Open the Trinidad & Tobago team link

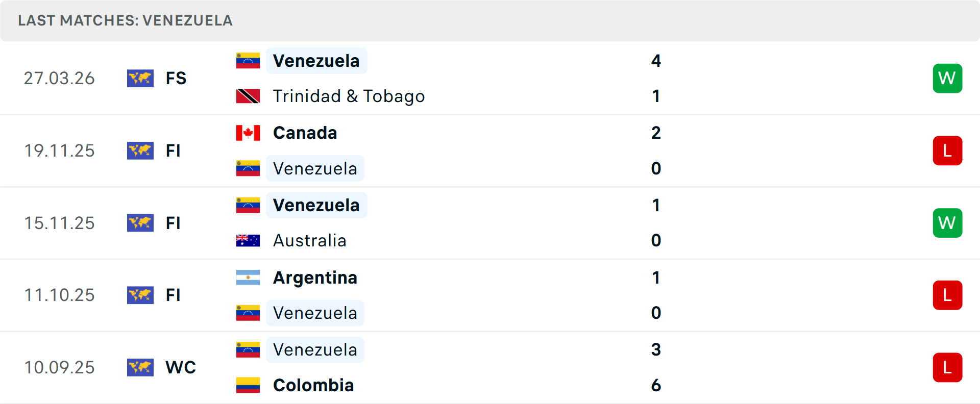[349, 96]
